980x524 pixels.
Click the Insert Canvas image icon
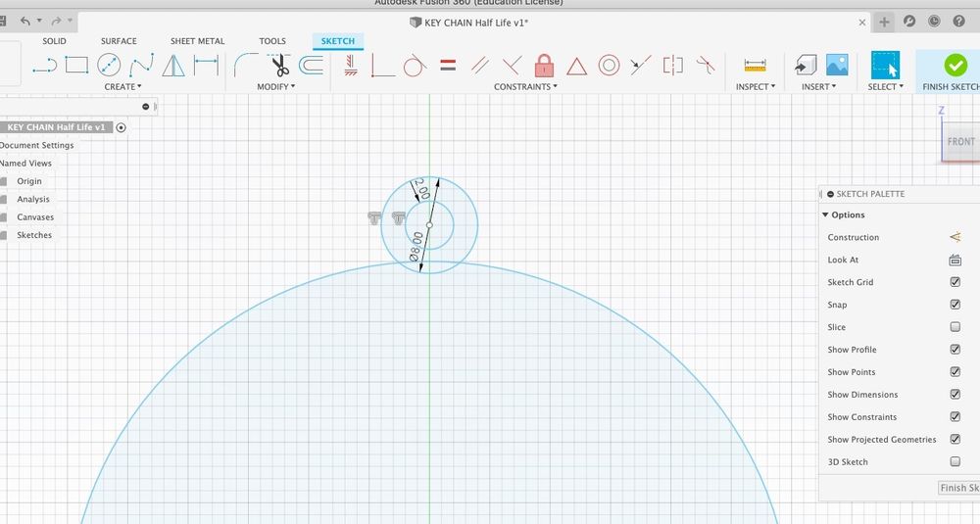pos(837,65)
